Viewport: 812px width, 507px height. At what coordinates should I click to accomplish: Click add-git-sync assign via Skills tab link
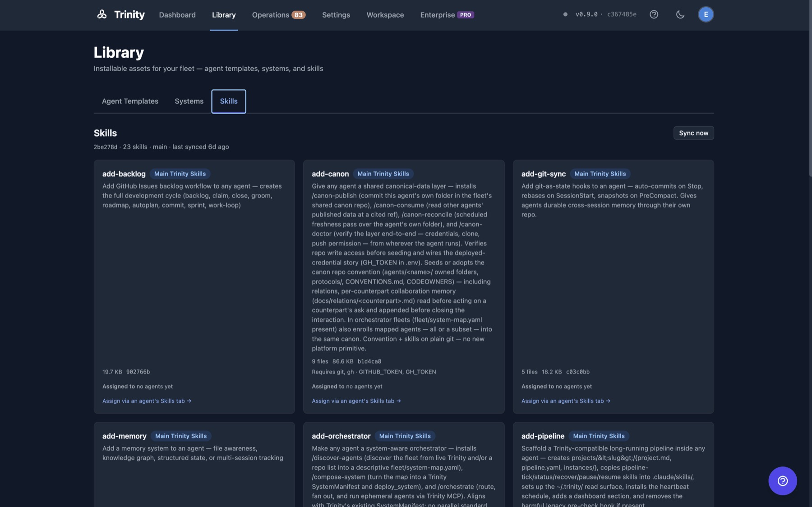[x=566, y=401]
